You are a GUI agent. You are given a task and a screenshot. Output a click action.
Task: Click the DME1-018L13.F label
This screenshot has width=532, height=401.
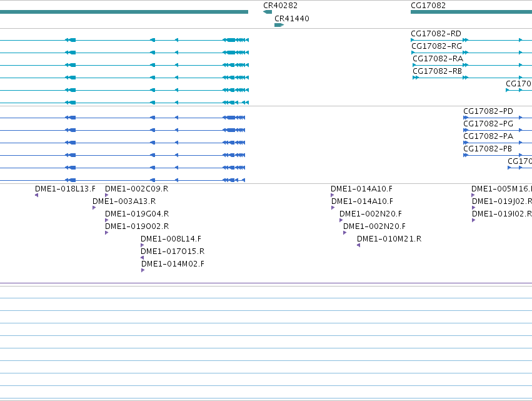(65, 189)
